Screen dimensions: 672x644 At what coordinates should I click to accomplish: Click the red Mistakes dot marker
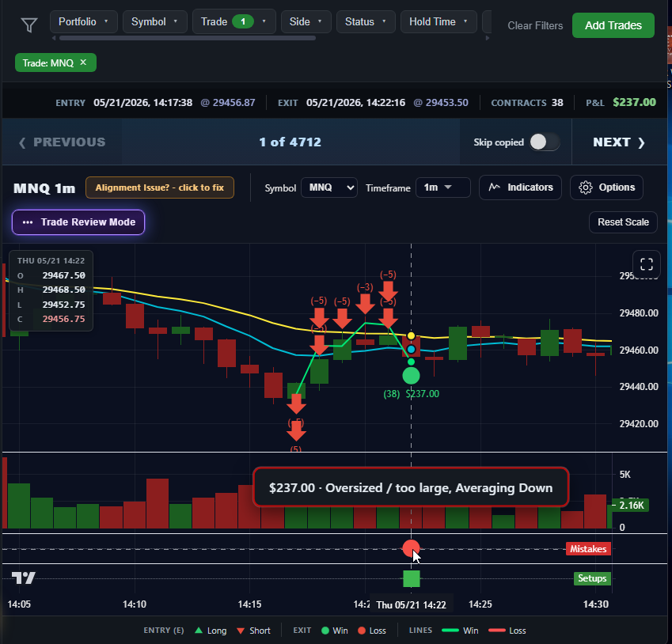(x=411, y=548)
